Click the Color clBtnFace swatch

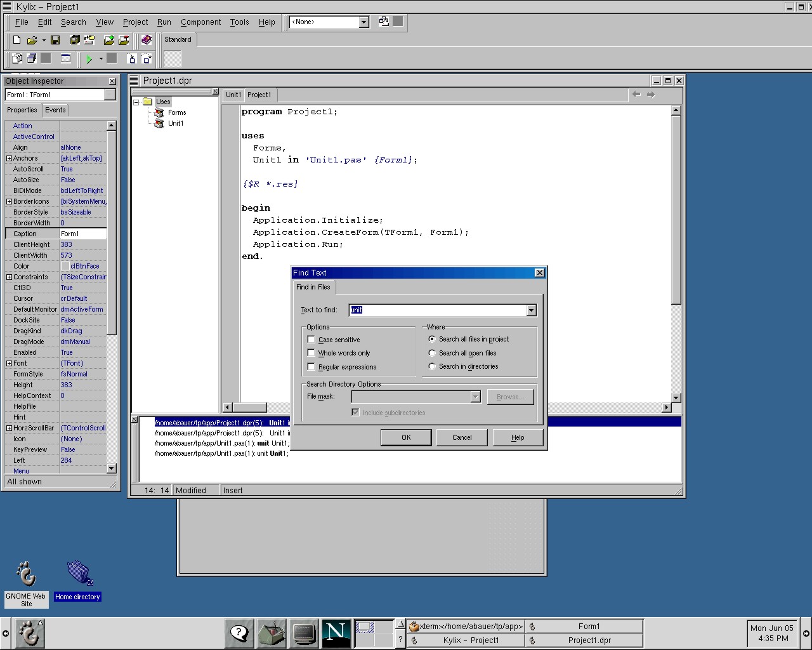[x=65, y=267]
